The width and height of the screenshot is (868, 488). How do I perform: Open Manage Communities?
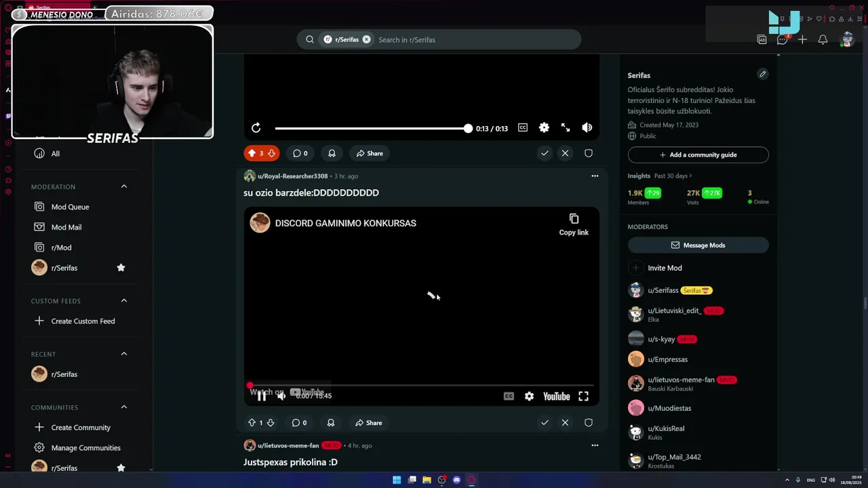point(85,448)
